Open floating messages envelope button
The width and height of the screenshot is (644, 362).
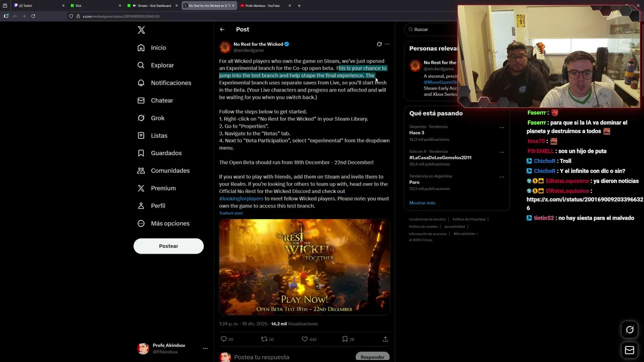[629, 350]
